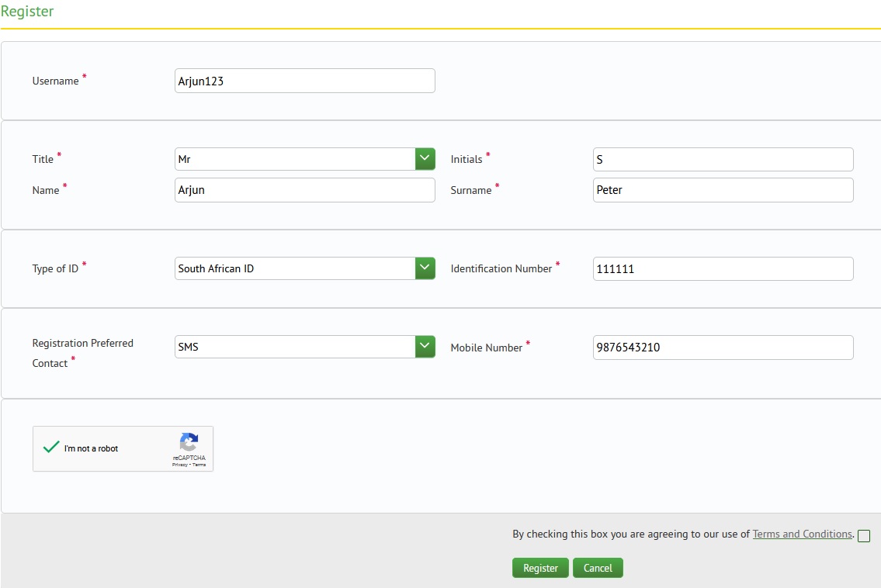881x588 pixels.
Task: Select the Name input field
Action: click(x=304, y=190)
